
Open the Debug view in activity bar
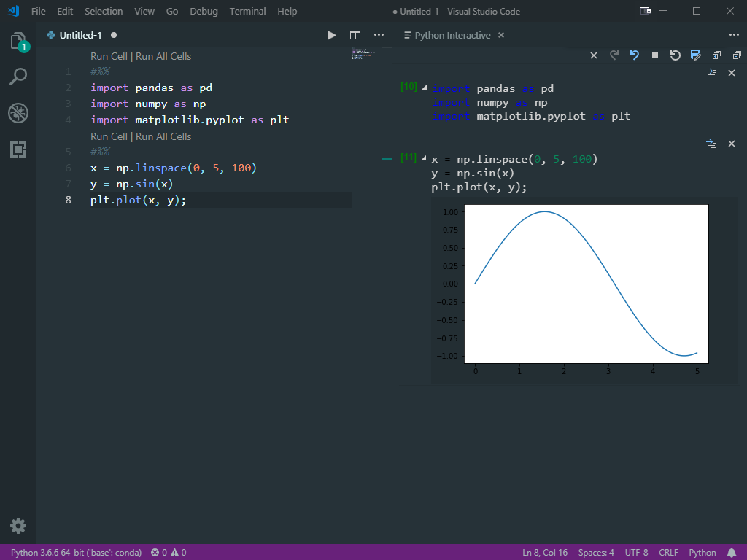pyautogui.click(x=18, y=113)
